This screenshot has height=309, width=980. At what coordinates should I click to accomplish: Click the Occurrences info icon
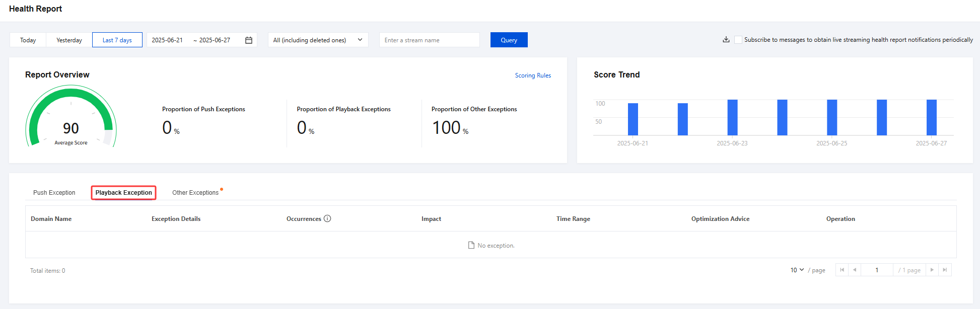point(327,218)
